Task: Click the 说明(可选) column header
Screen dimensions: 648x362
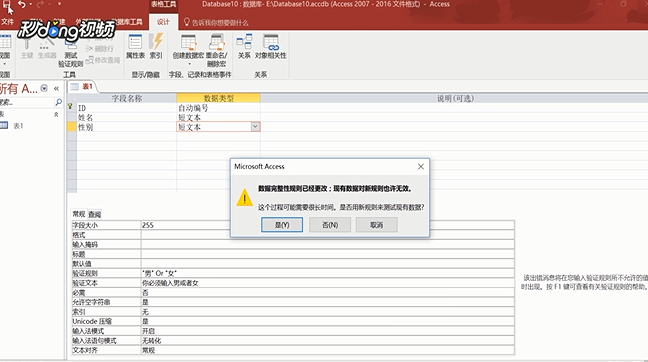Action: tap(455, 98)
